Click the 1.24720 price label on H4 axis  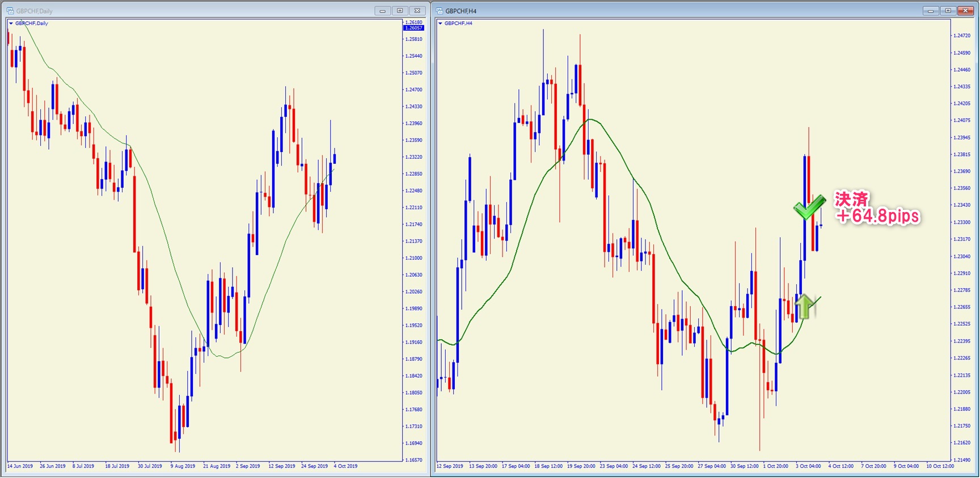coord(962,36)
